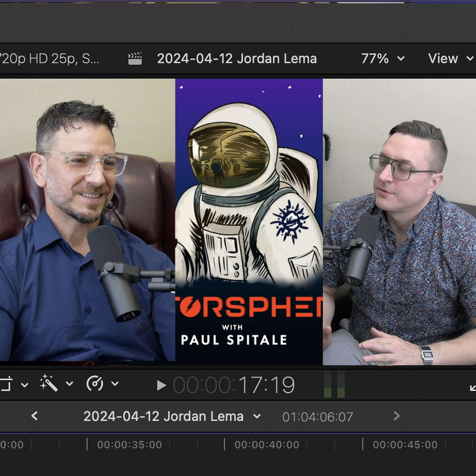Open the timeline project name chevron

click(x=257, y=416)
